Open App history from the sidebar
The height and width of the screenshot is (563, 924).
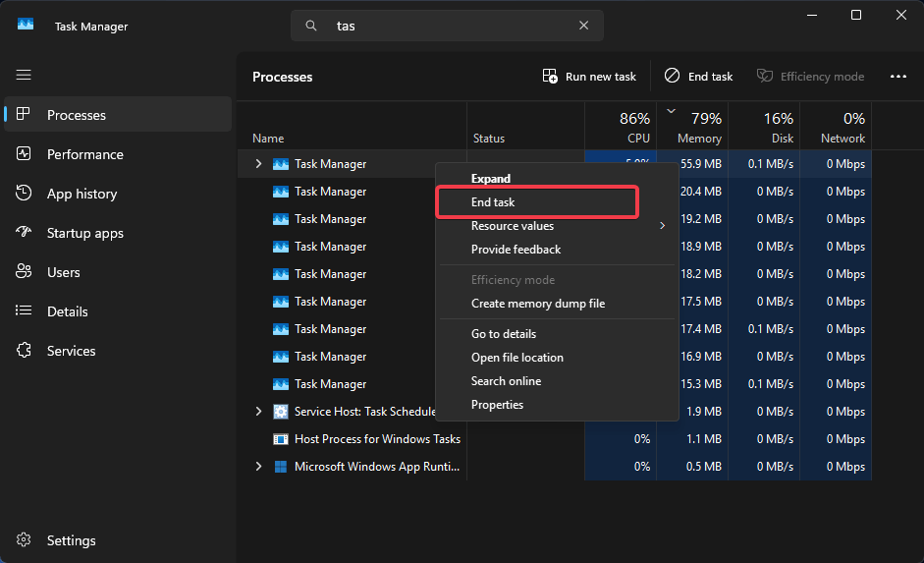click(x=25, y=194)
